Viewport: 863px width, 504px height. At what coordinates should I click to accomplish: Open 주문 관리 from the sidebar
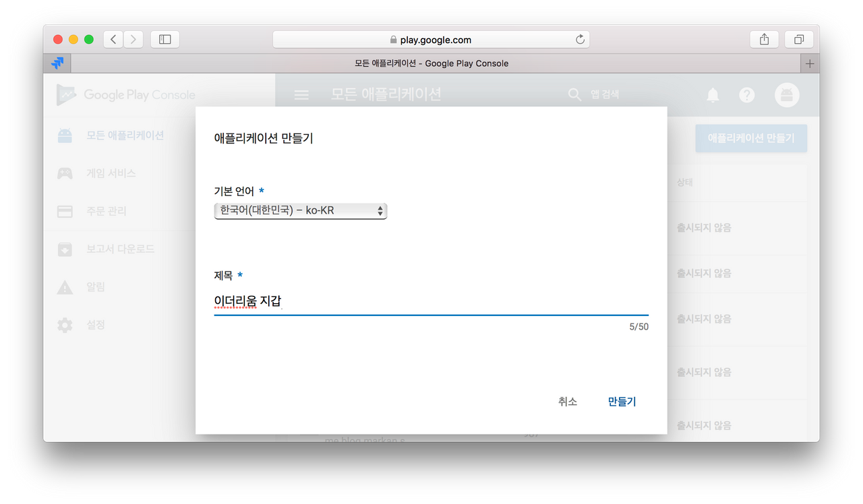point(64,211)
